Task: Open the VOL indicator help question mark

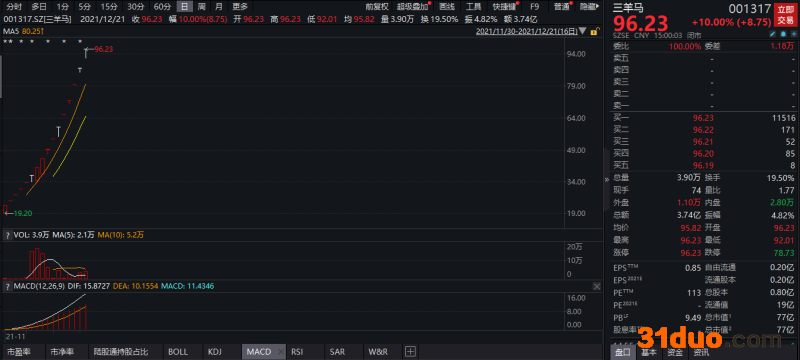Action: pos(8,235)
